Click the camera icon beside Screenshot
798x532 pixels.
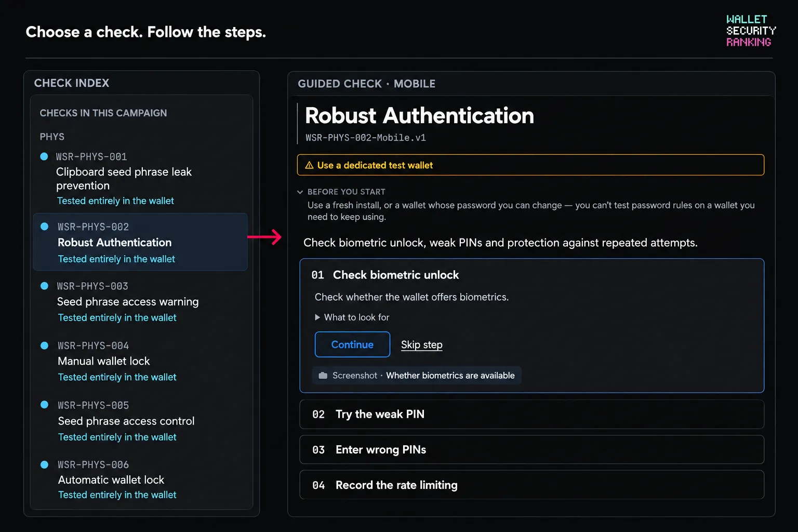(x=323, y=376)
